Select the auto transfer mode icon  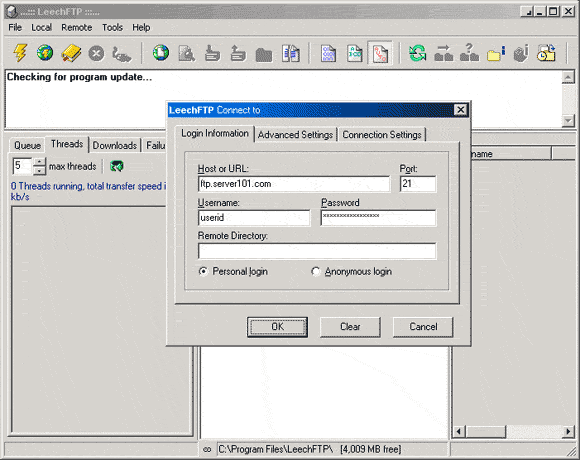point(380,54)
